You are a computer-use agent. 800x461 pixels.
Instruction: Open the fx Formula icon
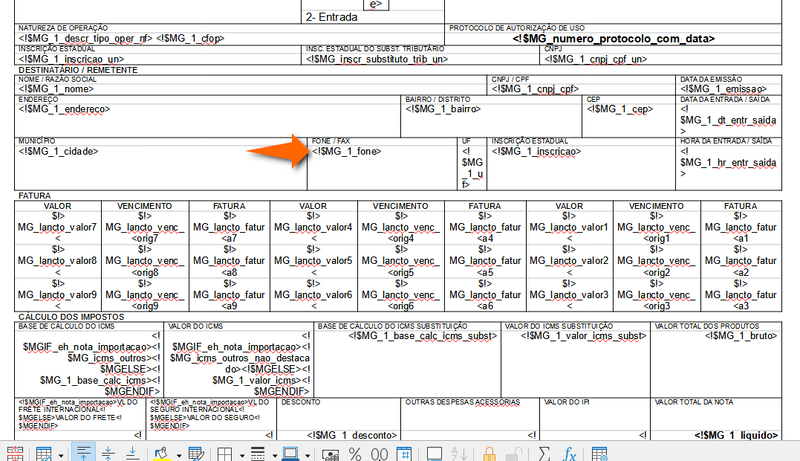[569, 454]
